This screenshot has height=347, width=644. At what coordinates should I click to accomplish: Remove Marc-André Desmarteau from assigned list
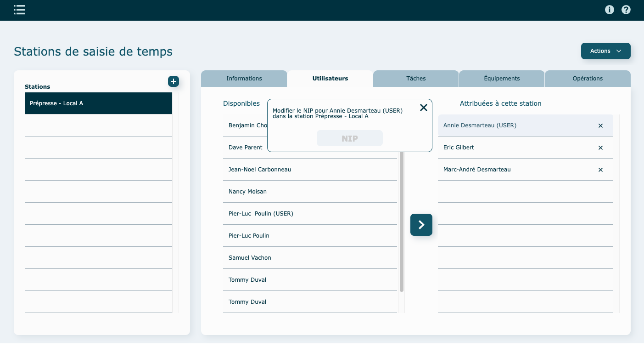(600, 170)
